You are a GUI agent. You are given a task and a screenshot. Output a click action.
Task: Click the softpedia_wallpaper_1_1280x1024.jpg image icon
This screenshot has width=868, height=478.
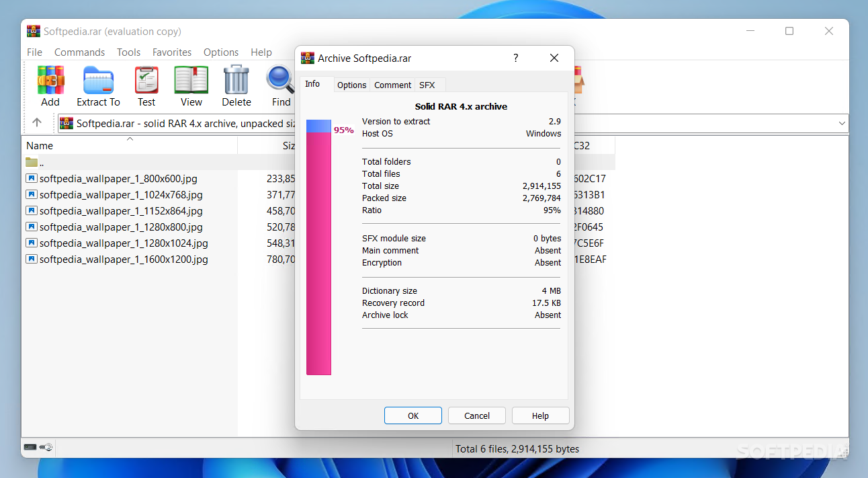[x=32, y=243]
